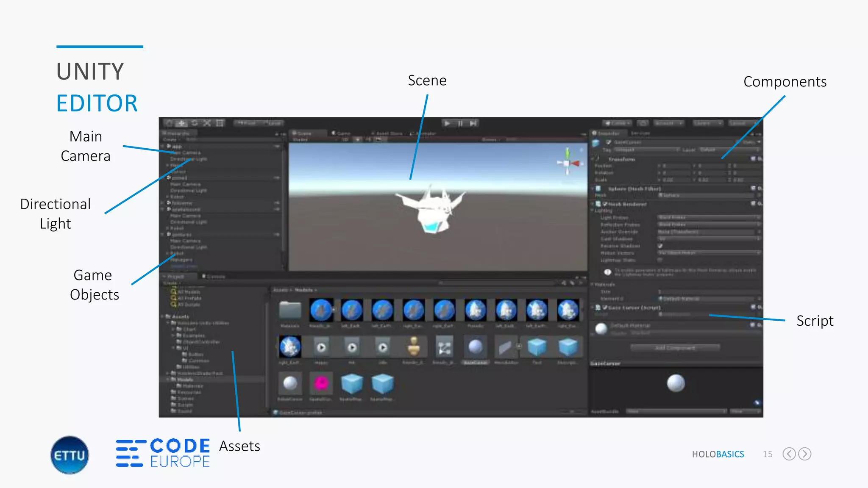Open the Account dropdown button

pyautogui.click(x=668, y=123)
